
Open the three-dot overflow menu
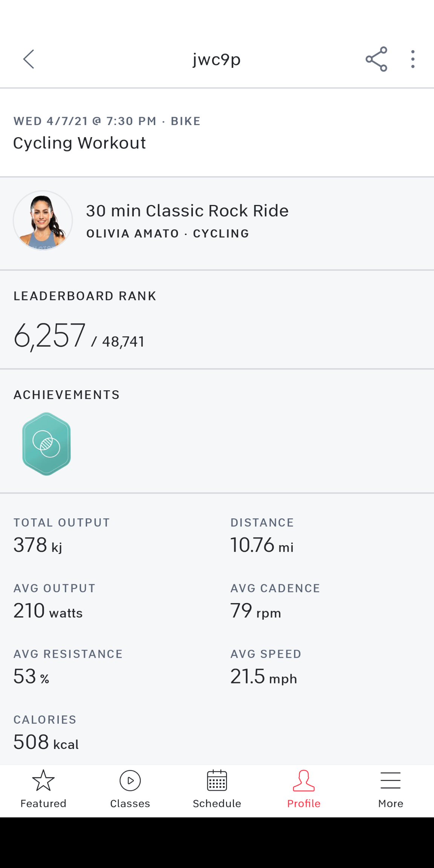pos(413,59)
